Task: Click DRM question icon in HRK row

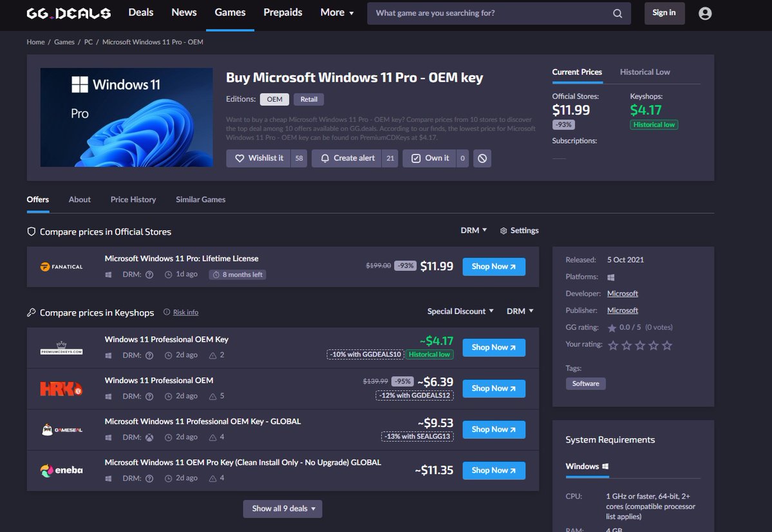Action: 149,396
